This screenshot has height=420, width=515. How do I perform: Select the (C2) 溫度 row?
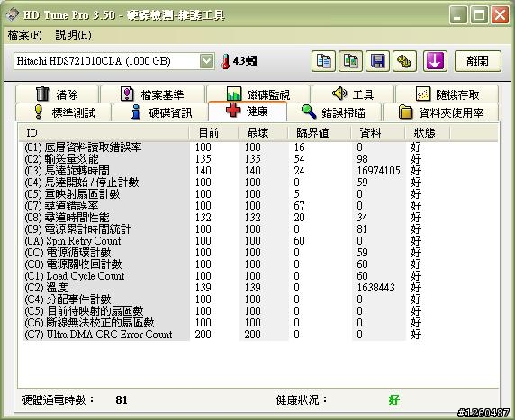coord(223,288)
